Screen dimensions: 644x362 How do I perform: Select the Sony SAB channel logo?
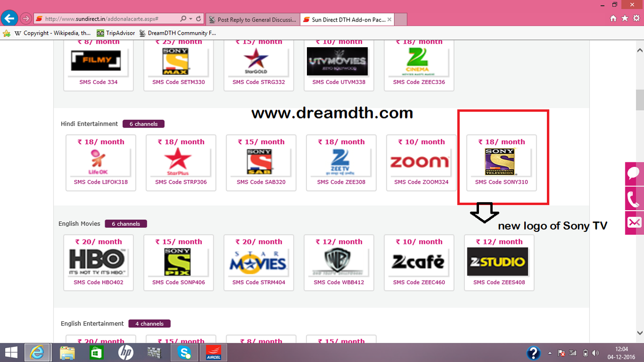[259, 162]
